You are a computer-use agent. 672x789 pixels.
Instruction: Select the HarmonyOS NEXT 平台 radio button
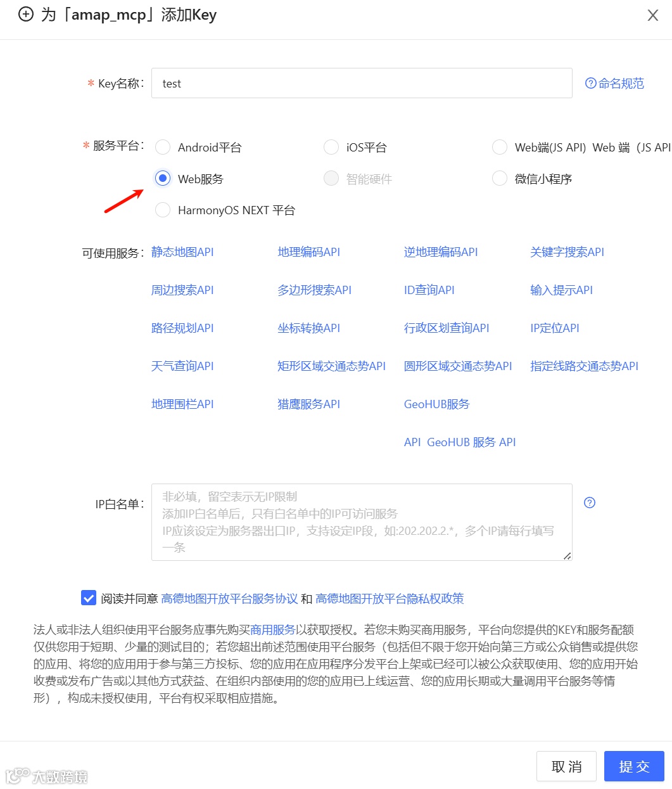coord(163,210)
